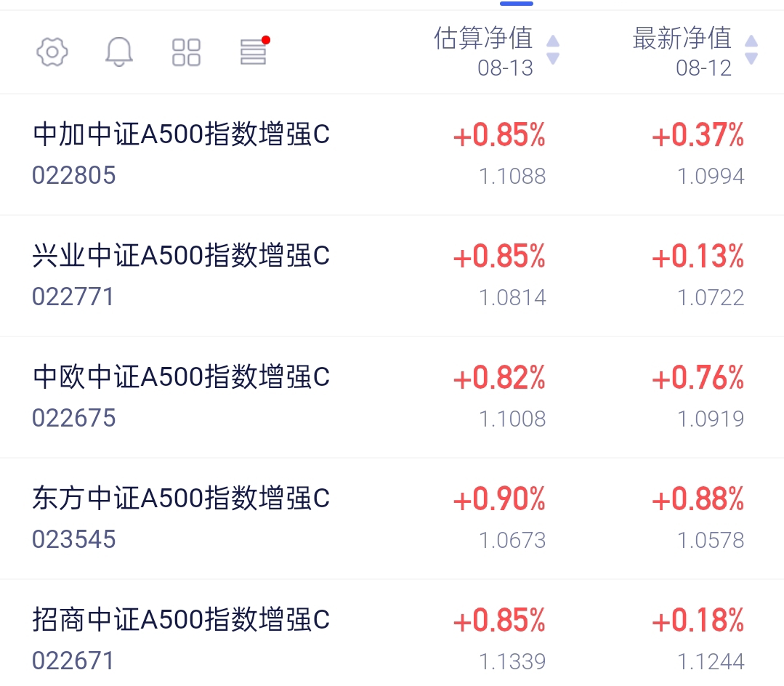784x686 pixels.
Task: Click the 最新净值 column header
Action: coord(682,51)
